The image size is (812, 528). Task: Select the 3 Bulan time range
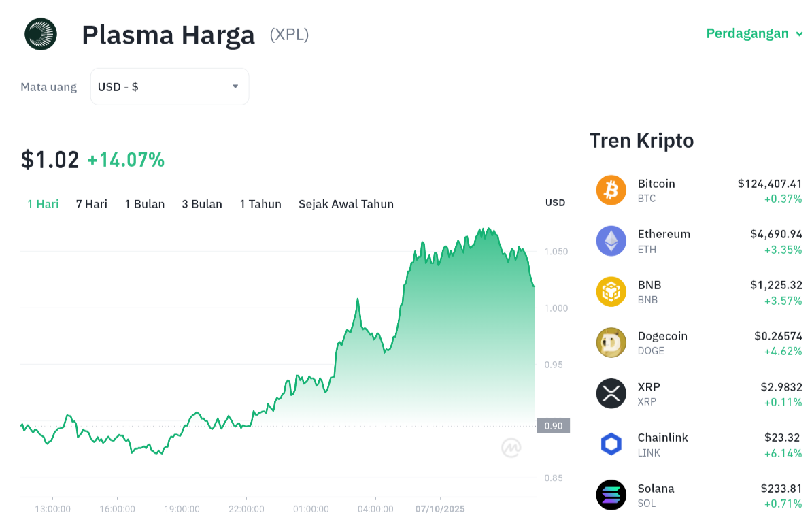202,204
